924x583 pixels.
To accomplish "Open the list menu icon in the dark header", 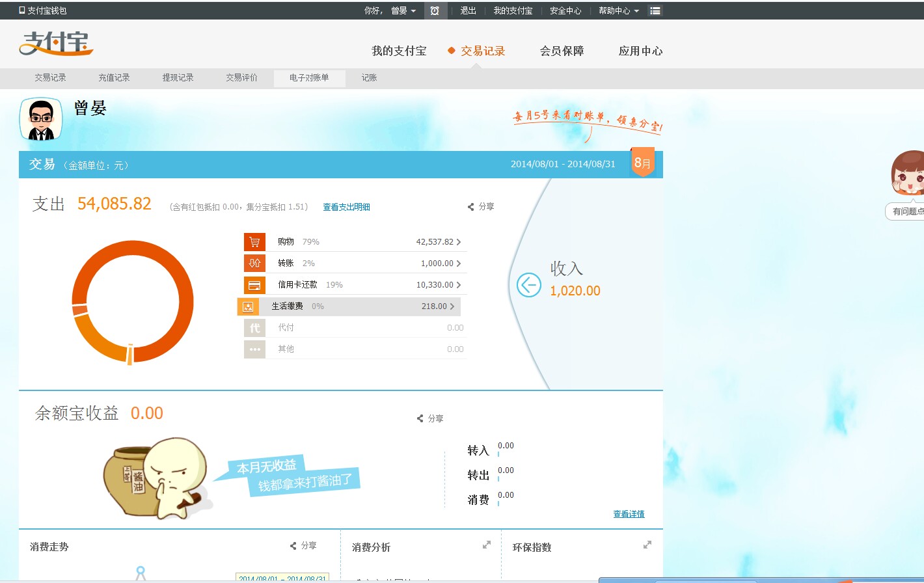I will [655, 10].
